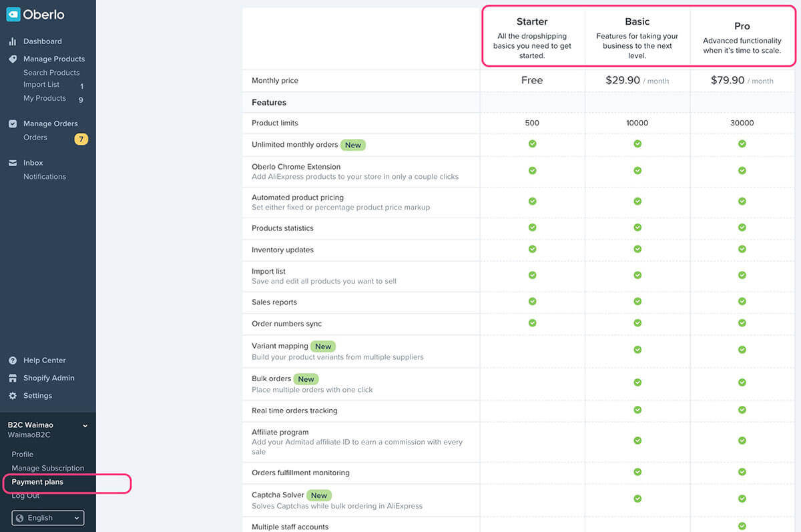This screenshot has width=801, height=532.
Task: Click Pro checkmark for Sales reports
Action: [x=742, y=302]
